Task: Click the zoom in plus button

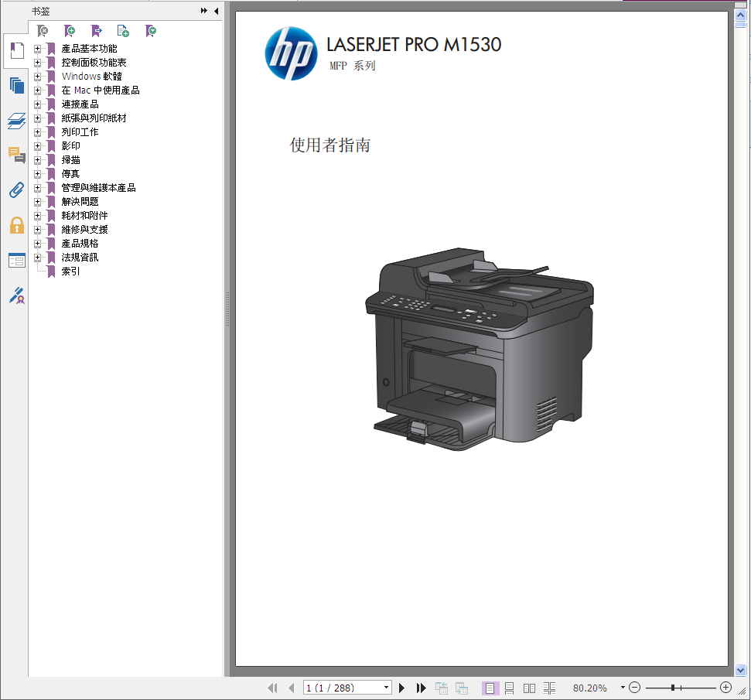Action: [725, 688]
